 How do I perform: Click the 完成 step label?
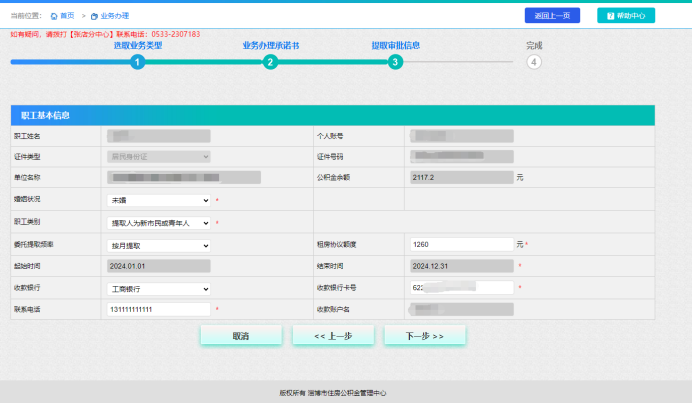(x=534, y=46)
